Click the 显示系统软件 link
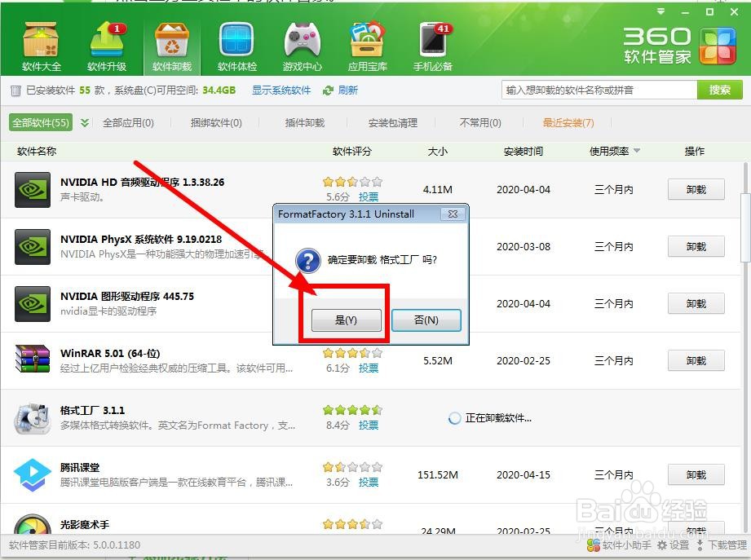 [281, 90]
